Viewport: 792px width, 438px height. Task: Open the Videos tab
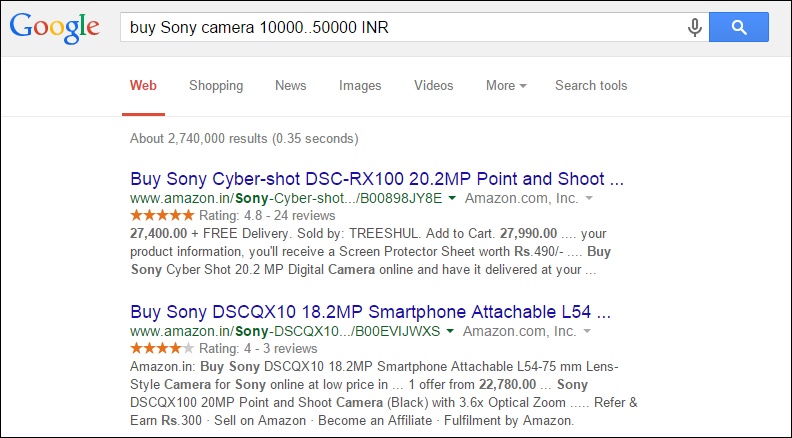[434, 85]
